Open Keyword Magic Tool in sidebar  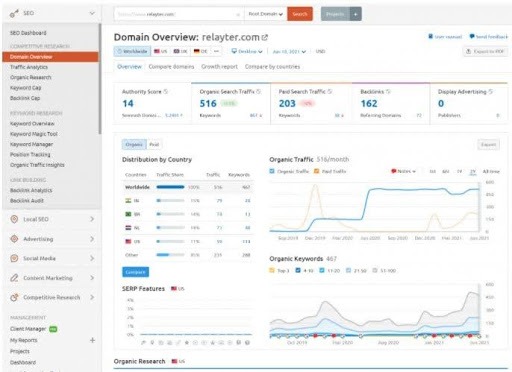coord(34,134)
